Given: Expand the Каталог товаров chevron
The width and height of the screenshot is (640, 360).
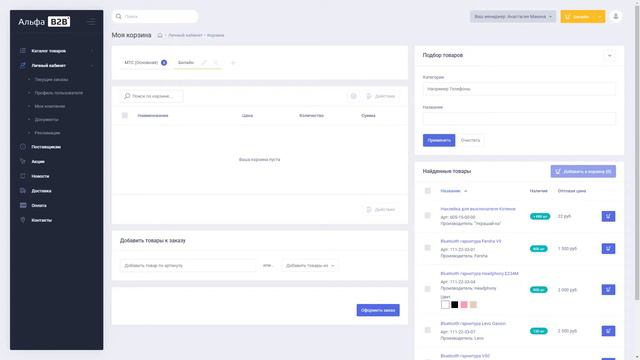Looking at the screenshot, I should [x=92, y=51].
